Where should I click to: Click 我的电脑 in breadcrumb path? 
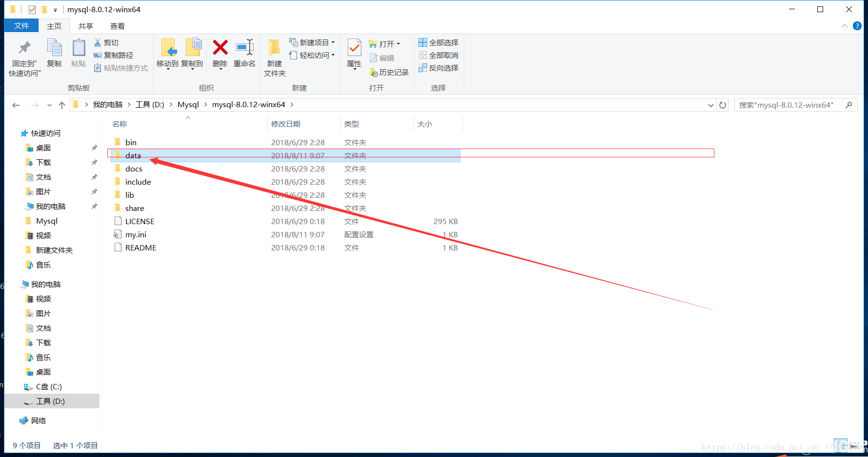click(x=108, y=105)
